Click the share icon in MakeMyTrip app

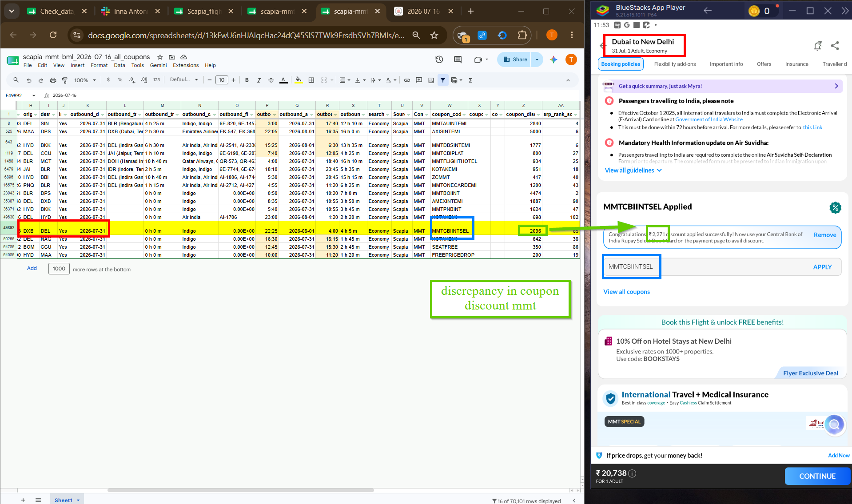pyautogui.click(x=835, y=45)
